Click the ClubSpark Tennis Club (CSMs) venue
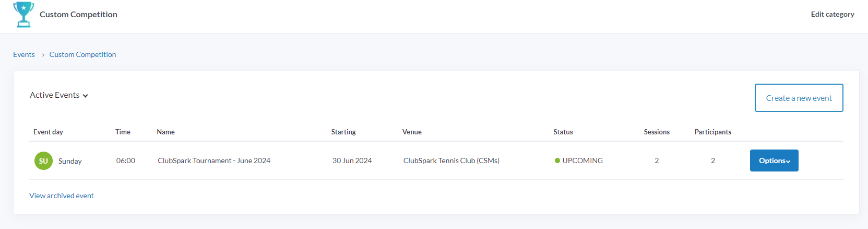868x229 pixels. 451,161
